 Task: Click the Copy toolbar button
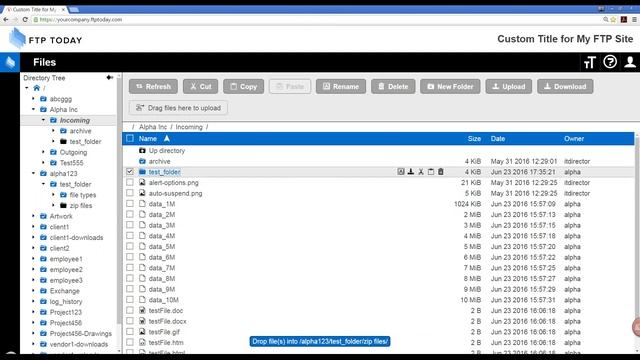coord(244,87)
